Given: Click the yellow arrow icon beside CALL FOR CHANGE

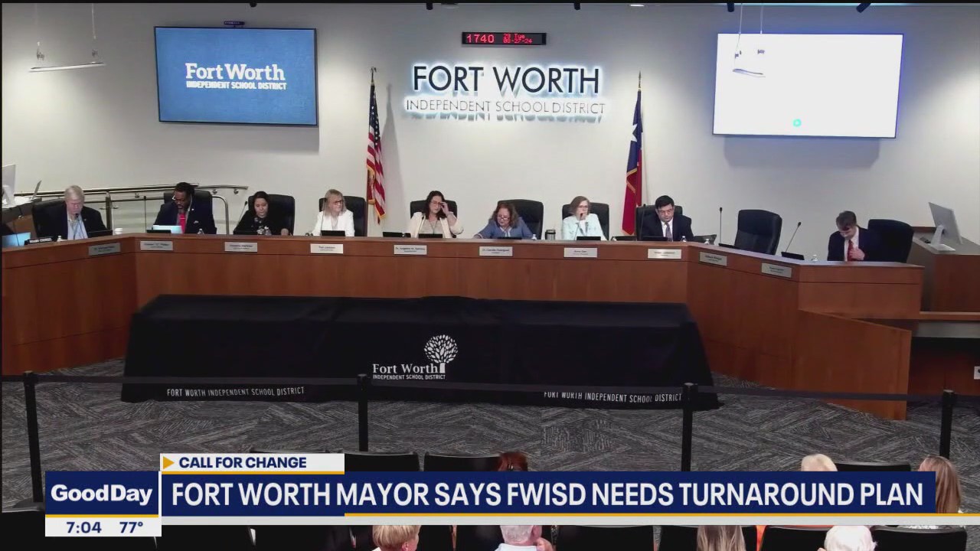Looking at the screenshot, I should [x=170, y=462].
